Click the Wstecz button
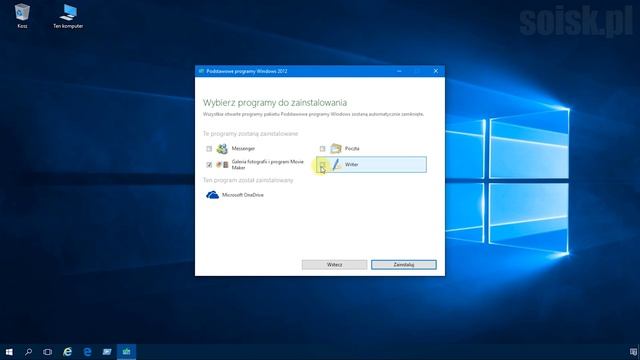This screenshot has height=360, width=640. click(x=334, y=264)
